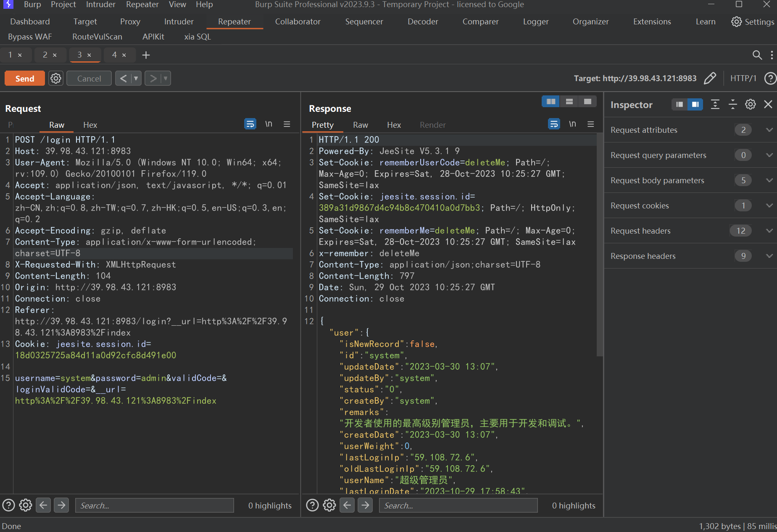Dock Inspector panel on the right side

(695, 105)
